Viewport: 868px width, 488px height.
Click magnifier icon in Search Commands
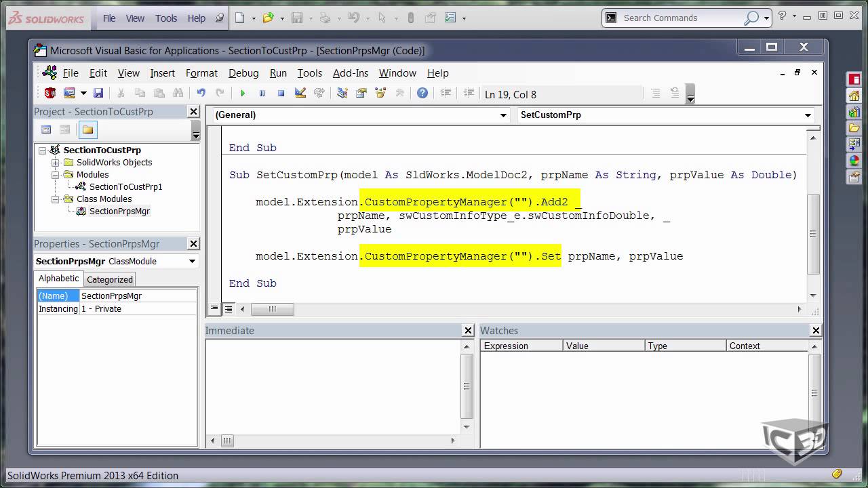pos(751,18)
